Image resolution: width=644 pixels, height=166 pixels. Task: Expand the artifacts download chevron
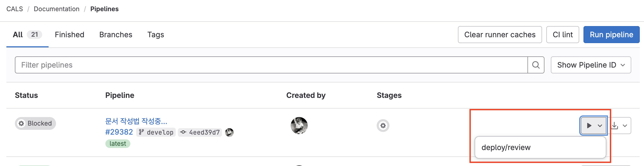coord(625,126)
